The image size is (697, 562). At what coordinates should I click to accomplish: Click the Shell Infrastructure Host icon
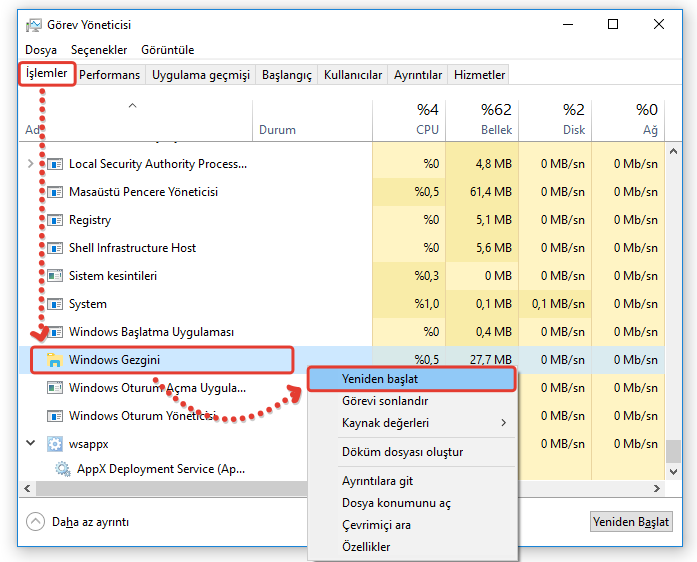pos(53,248)
